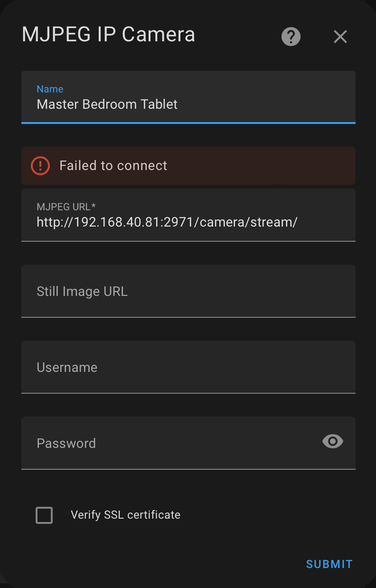Screen dimensions: 376x588
Task: Click the MJPEG IP Camera dialog title
Action: pos(108,34)
